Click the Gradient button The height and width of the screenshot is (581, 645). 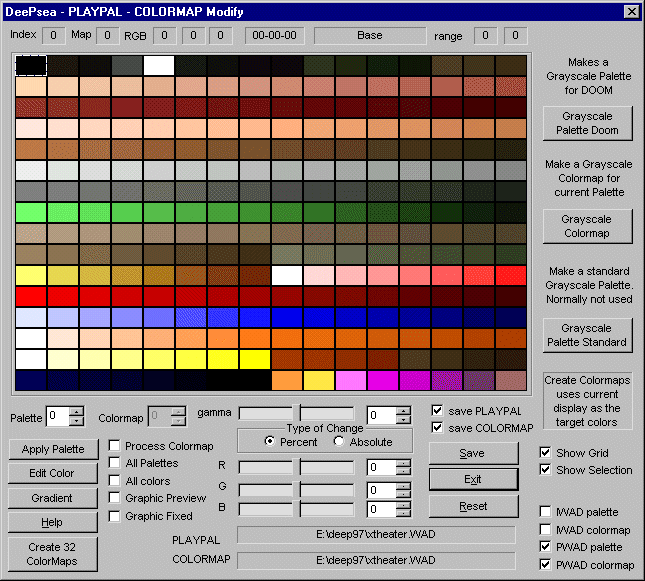click(53, 498)
